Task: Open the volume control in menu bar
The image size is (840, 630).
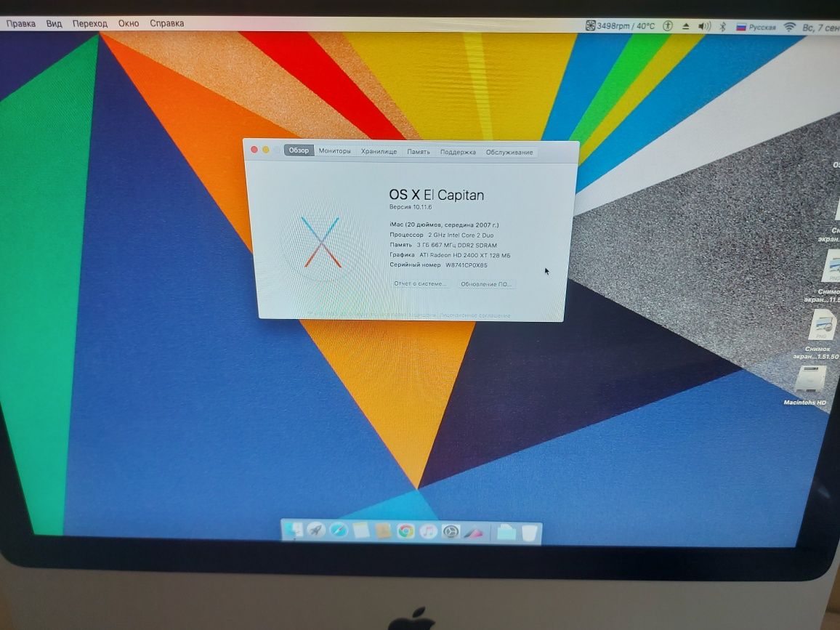Action: coord(704,26)
